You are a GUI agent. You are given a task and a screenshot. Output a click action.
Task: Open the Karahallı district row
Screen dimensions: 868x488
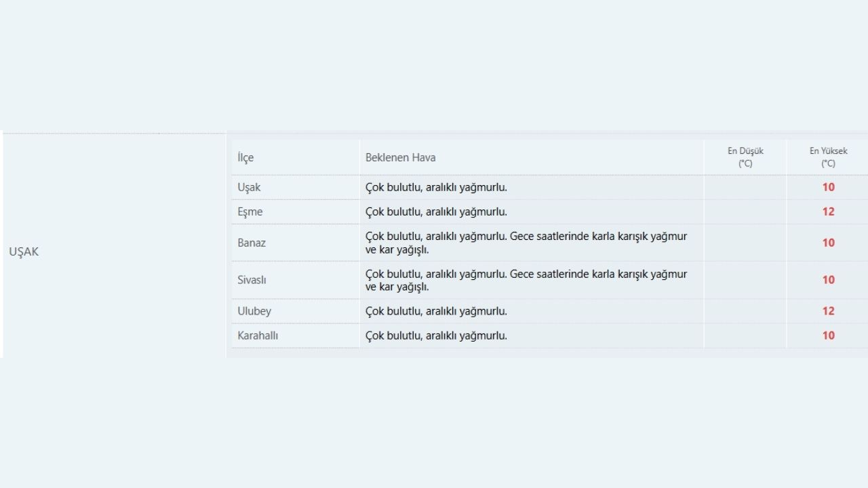258,335
